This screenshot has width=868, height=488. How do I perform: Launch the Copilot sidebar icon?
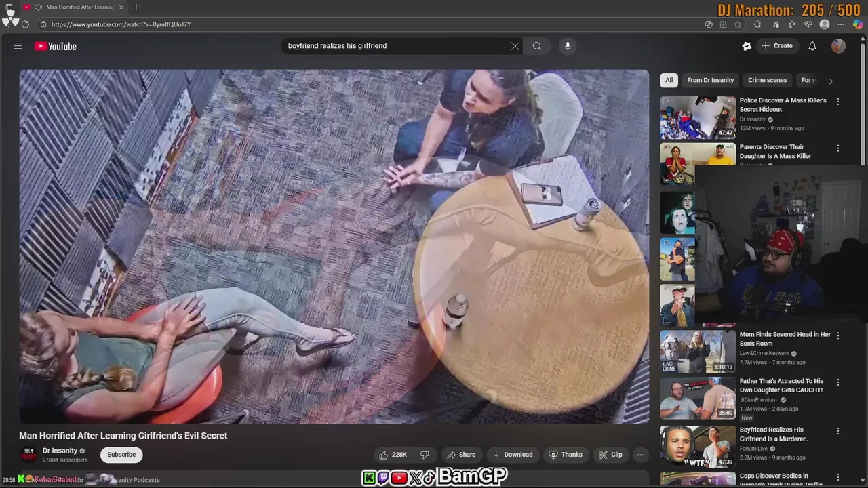pyautogui.click(x=858, y=24)
